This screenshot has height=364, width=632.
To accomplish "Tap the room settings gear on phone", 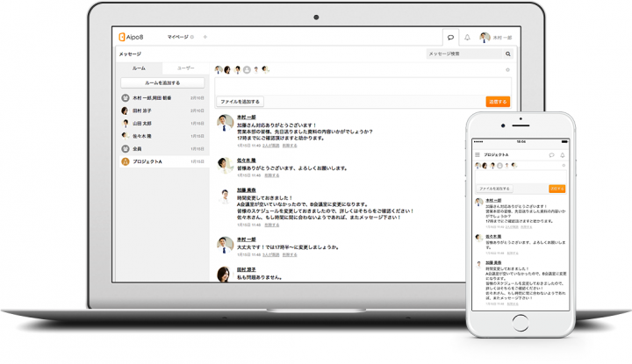I will [x=564, y=165].
